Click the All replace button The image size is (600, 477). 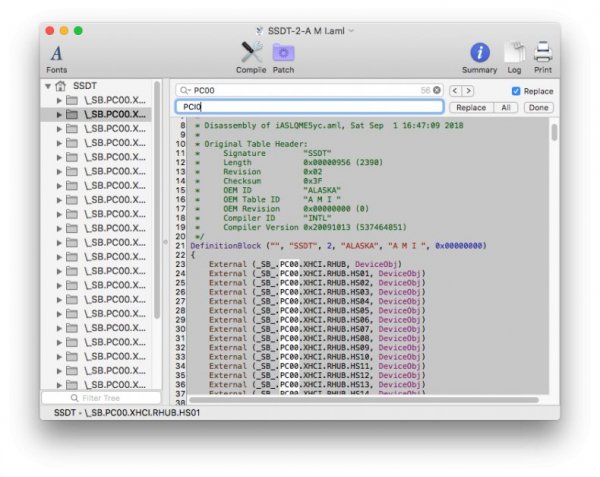pos(507,107)
